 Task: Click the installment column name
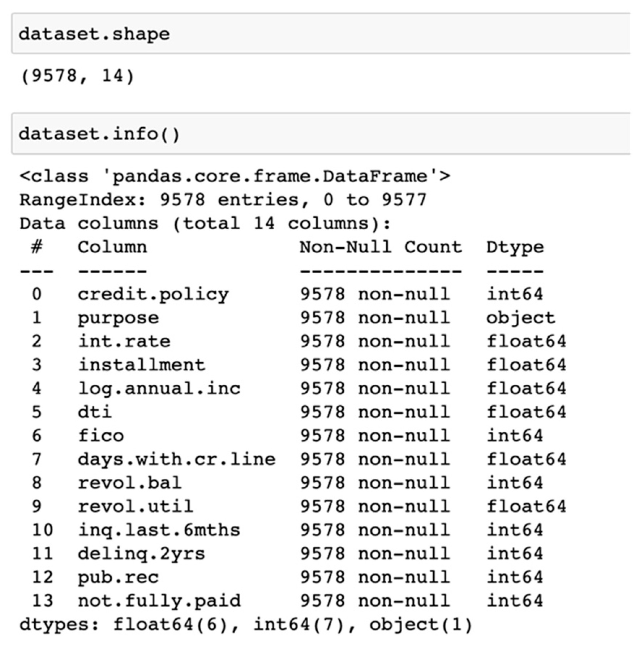pyautogui.click(x=142, y=365)
